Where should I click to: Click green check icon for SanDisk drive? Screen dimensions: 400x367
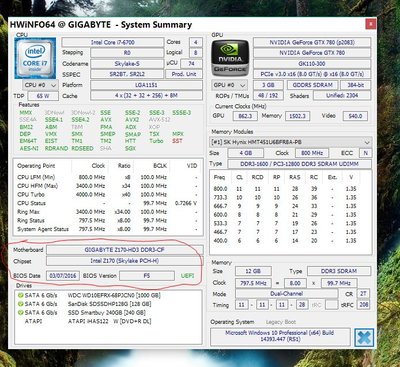(20, 304)
